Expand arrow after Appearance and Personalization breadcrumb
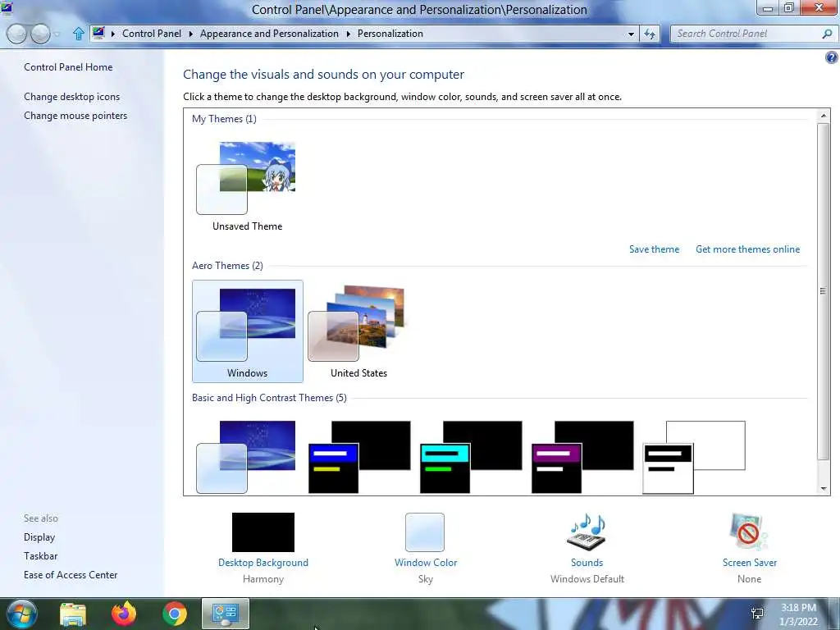The width and height of the screenshot is (840, 630). [348, 34]
